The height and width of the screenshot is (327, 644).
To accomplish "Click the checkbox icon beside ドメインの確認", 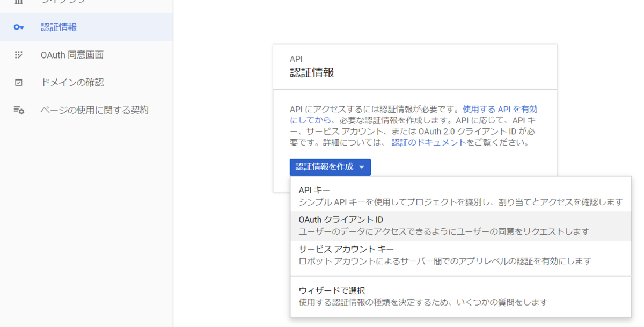I will click(x=19, y=83).
